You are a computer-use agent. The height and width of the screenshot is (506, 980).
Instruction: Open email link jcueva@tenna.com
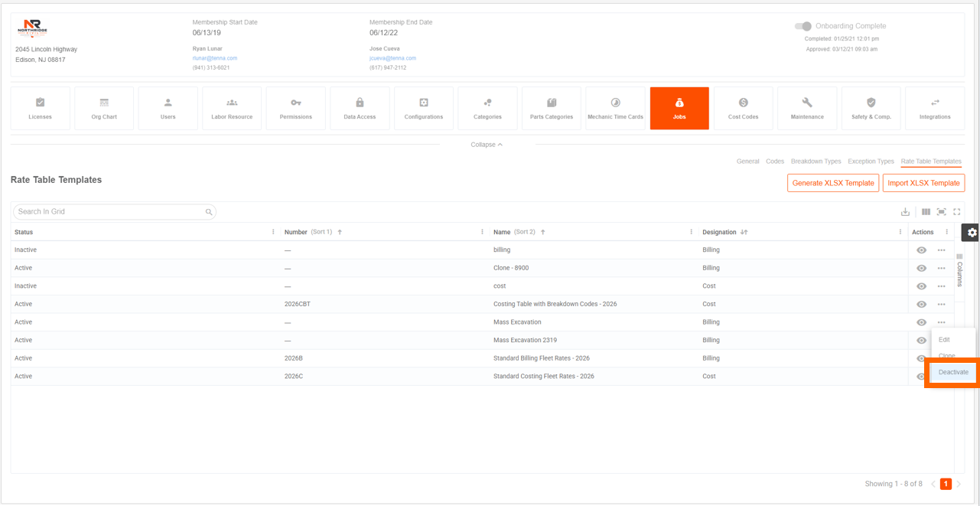tap(392, 58)
